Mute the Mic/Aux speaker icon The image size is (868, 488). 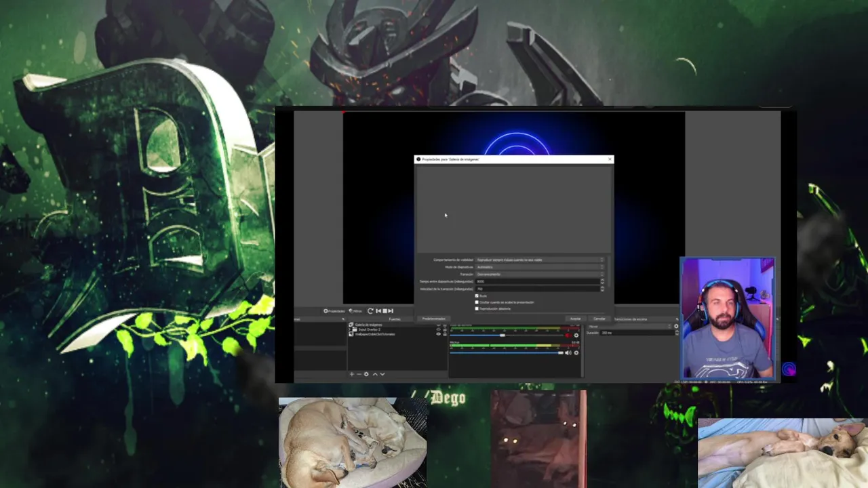click(568, 353)
